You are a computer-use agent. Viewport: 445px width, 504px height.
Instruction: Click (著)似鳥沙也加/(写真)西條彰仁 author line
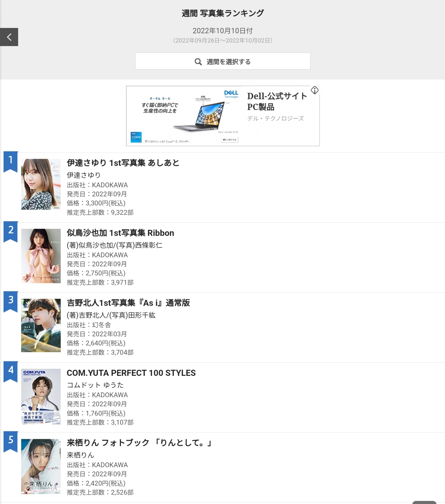pos(114,245)
